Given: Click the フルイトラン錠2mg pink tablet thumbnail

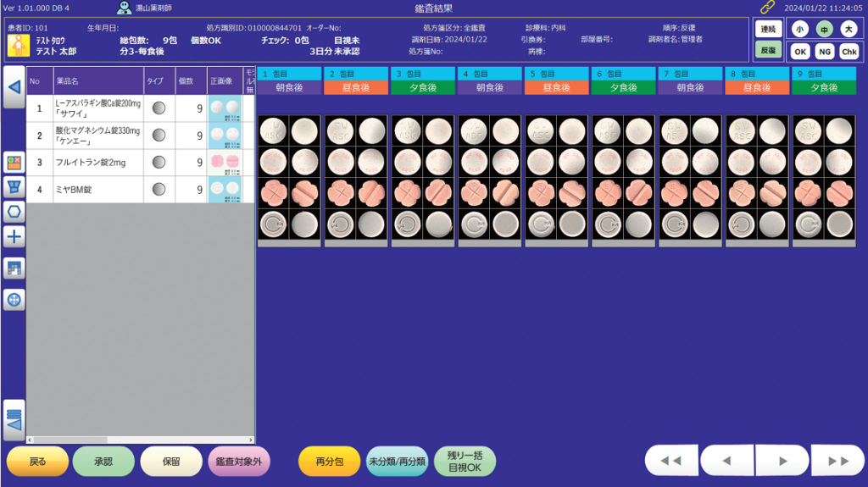Looking at the screenshot, I should (225, 163).
